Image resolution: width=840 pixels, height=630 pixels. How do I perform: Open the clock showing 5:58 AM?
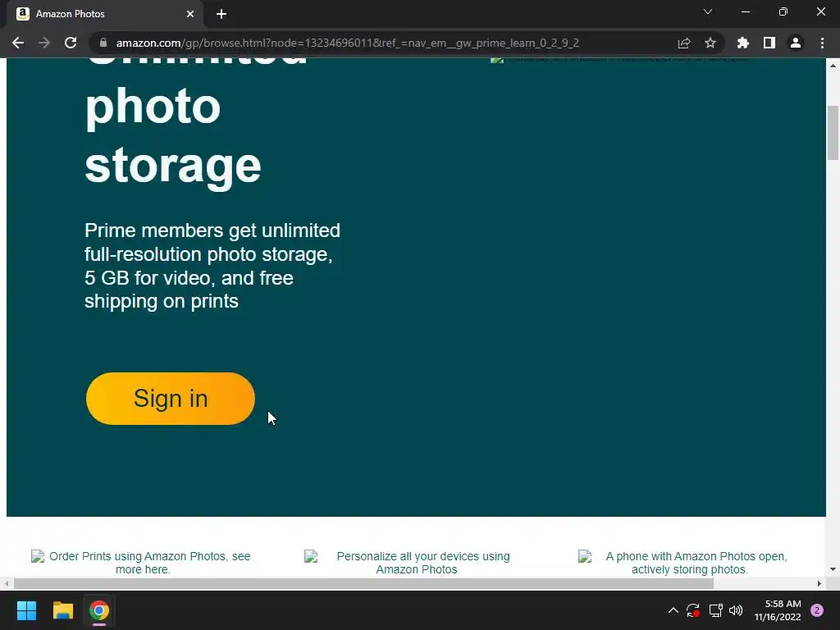(x=778, y=610)
